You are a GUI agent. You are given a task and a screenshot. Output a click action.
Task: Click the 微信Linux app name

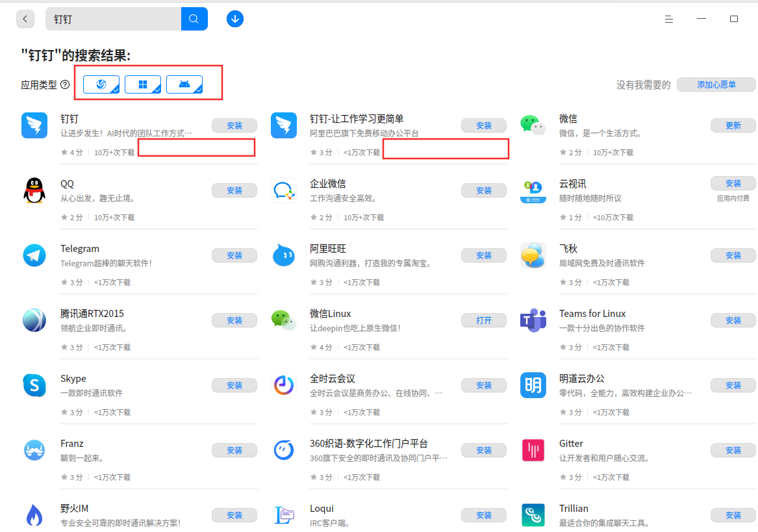point(330,314)
